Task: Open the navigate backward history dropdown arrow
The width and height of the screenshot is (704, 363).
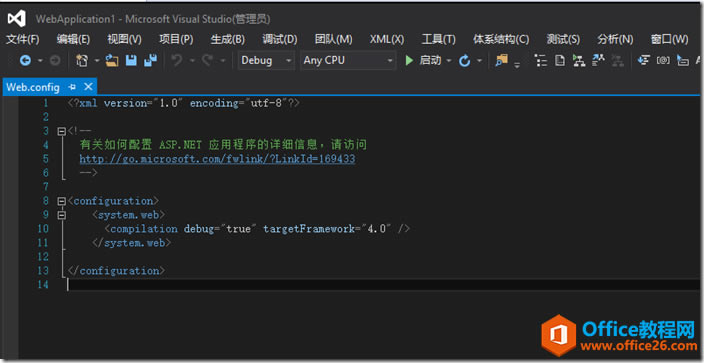Action: (x=40, y=61)
